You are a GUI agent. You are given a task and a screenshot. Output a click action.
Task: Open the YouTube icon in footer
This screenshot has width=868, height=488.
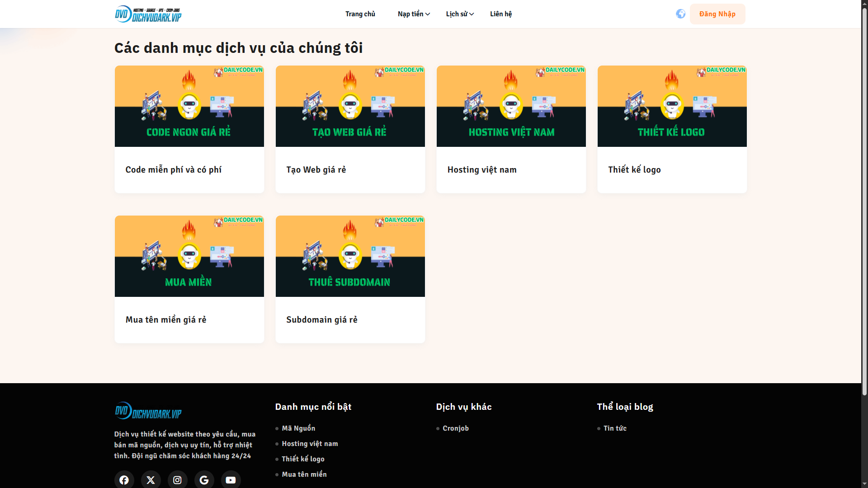point(231,480)
